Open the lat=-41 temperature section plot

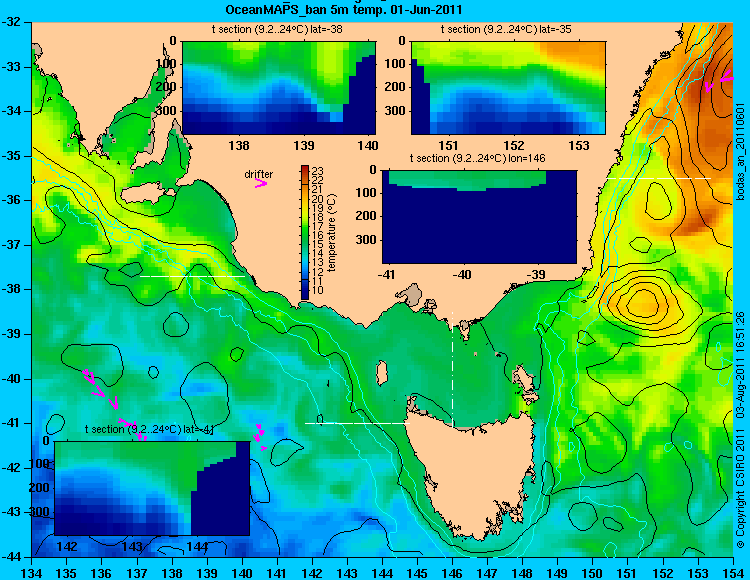(152, 488)
